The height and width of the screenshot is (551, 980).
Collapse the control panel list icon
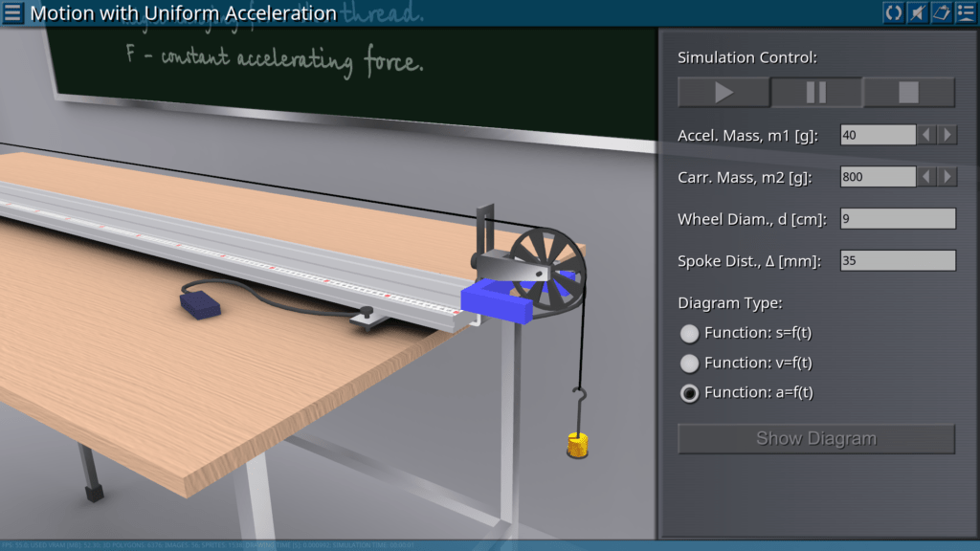(965, 13)
